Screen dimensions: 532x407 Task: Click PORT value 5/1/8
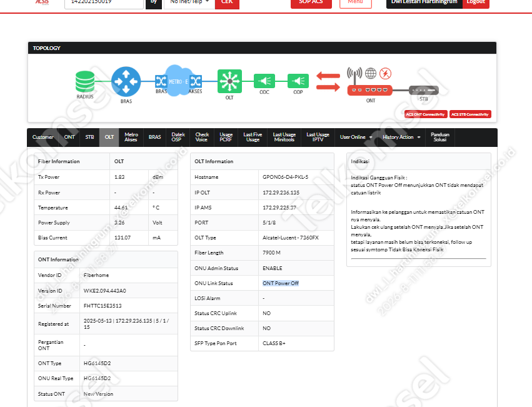pyautogui.click(x=269, y=223)
